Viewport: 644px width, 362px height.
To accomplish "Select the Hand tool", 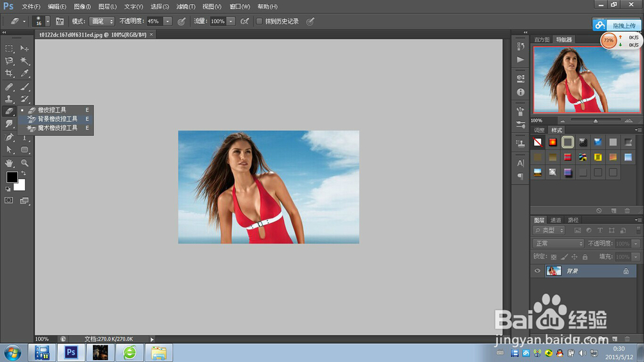I will [9, 163].
